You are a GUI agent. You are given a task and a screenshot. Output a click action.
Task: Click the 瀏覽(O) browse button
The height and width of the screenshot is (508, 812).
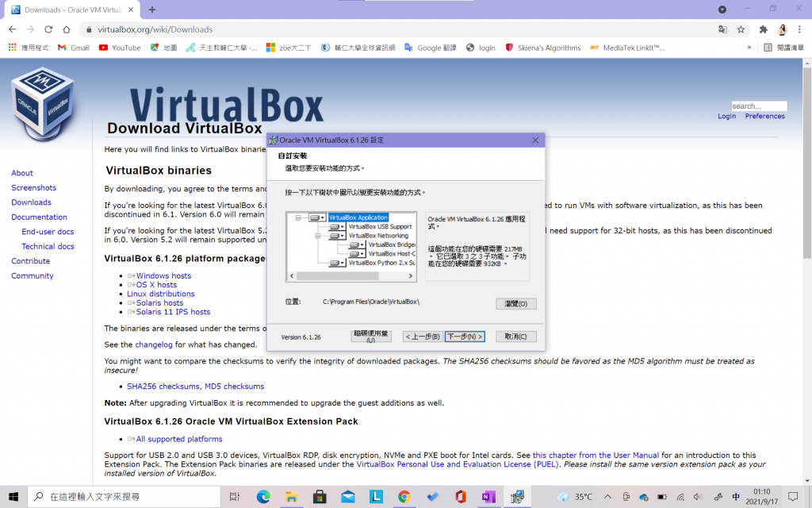515,304
